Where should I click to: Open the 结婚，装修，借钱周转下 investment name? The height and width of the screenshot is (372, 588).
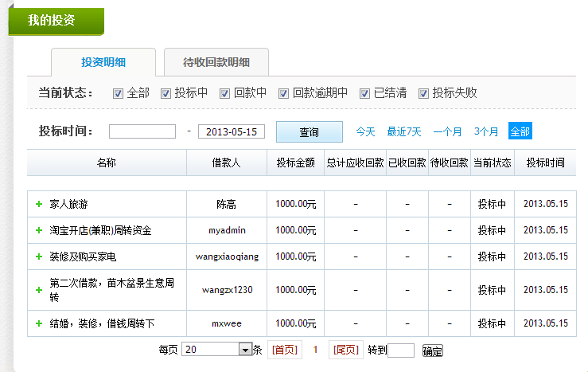tap(102, 323)
